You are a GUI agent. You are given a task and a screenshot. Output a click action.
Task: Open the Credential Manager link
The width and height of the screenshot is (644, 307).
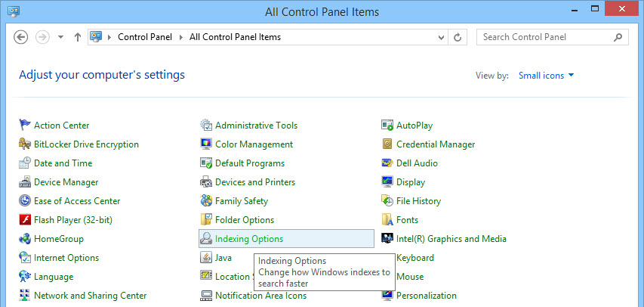[x=436, y=144]
